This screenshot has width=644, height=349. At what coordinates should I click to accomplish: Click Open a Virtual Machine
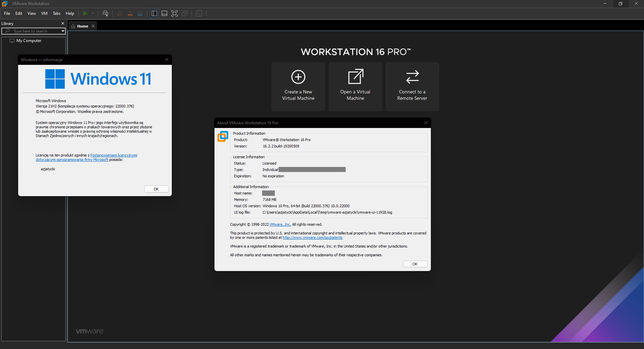(x=355, y=87)
